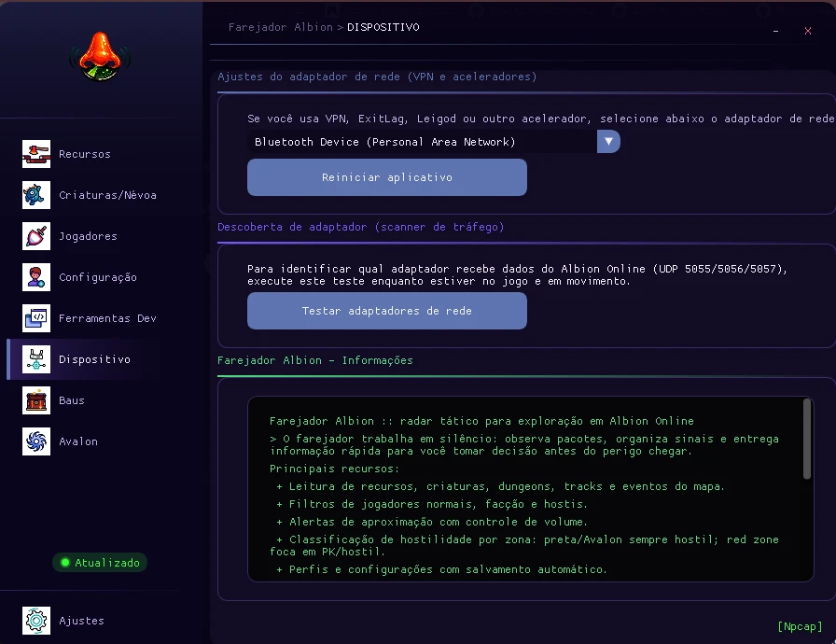Open the Configuração section

pyautogui.click(x=98, y=277)
